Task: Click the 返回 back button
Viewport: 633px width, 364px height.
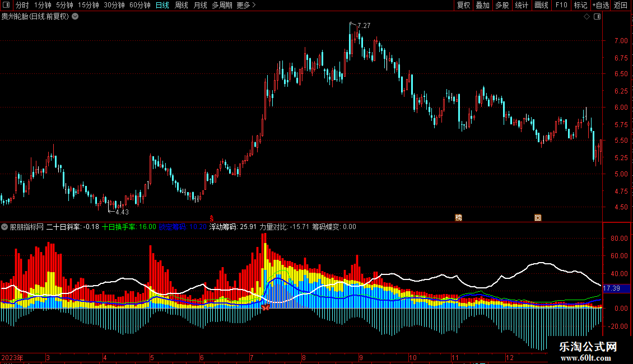Action: tap(621, 5)
